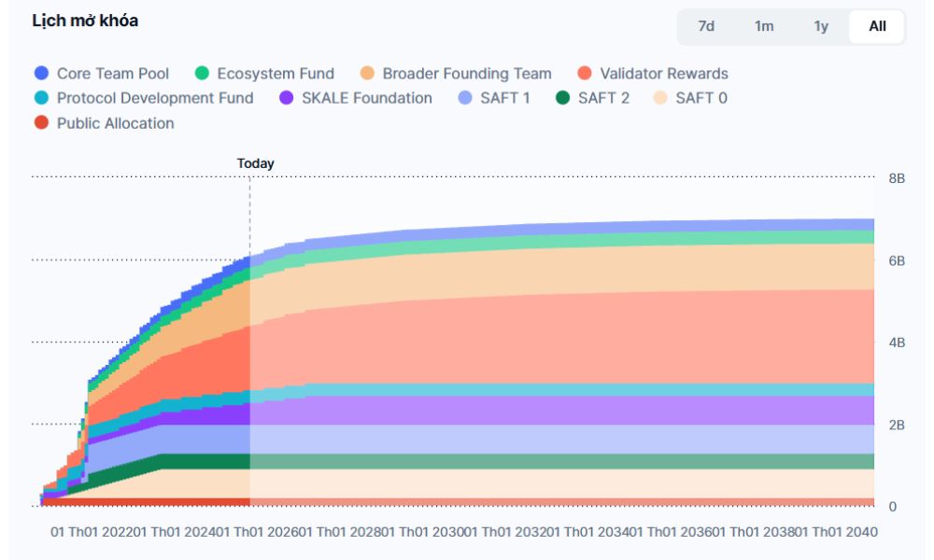The width and height of the screenshot is (934, 560).
Task: Click the purple SKALE Foundation legend dot
Action: [x=287, y=98]
